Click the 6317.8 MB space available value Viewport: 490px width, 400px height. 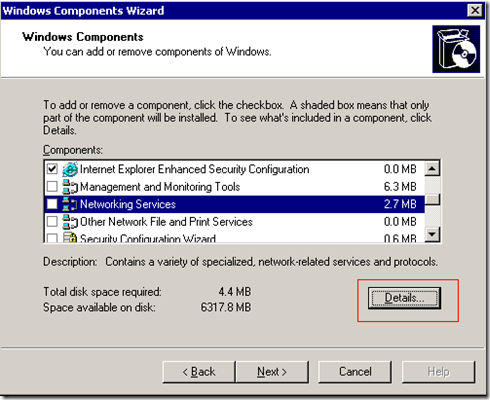pyautogui.click(x=226, y=307)
